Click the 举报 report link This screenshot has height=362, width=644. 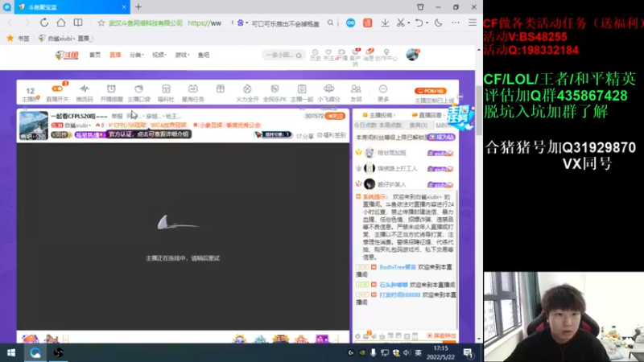pyautogui.click(x=117, y=117)
